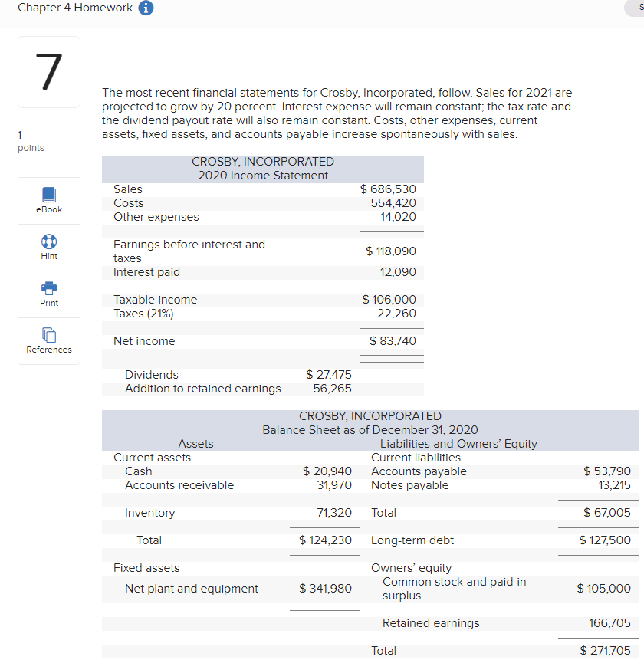Click the Print icon in the sidebar
The image size is (644, 660).
point(48,288)
